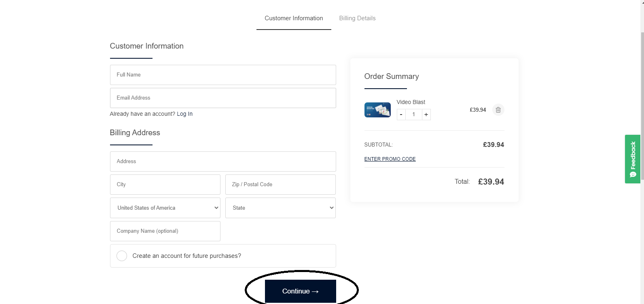This screenshot has height=304, width=644.
Task: Click the quantity number box
Action: click(x=413, y=115)
